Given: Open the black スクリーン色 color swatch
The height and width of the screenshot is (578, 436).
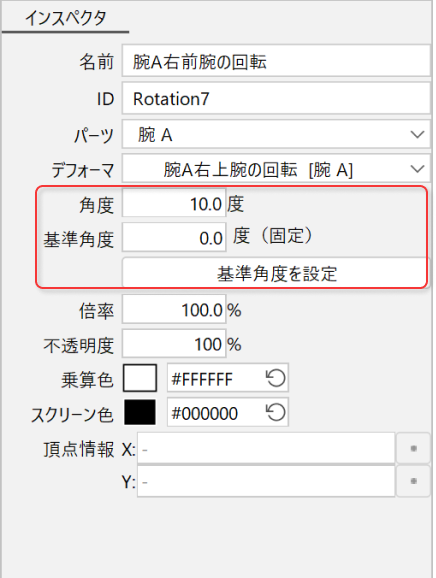Looking at the screenshot, I should click(140, 412).
